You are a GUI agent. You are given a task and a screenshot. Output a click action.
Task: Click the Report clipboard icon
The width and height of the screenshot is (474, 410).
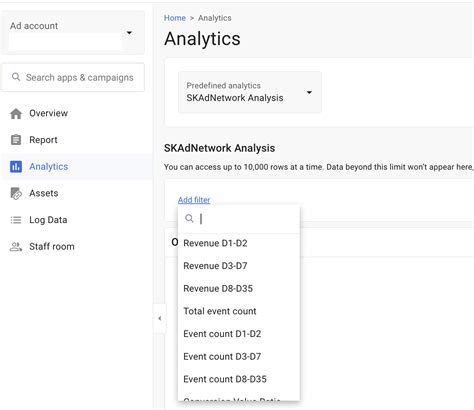pos(16,140)
